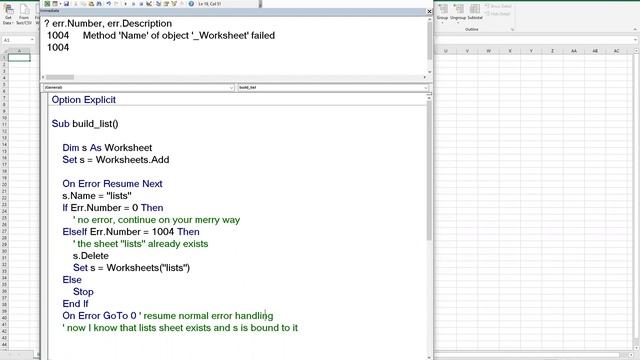Click the '? err.Number, err.Description' line
The height and width of the screenshot is (360, 640).
pos(108,23)
